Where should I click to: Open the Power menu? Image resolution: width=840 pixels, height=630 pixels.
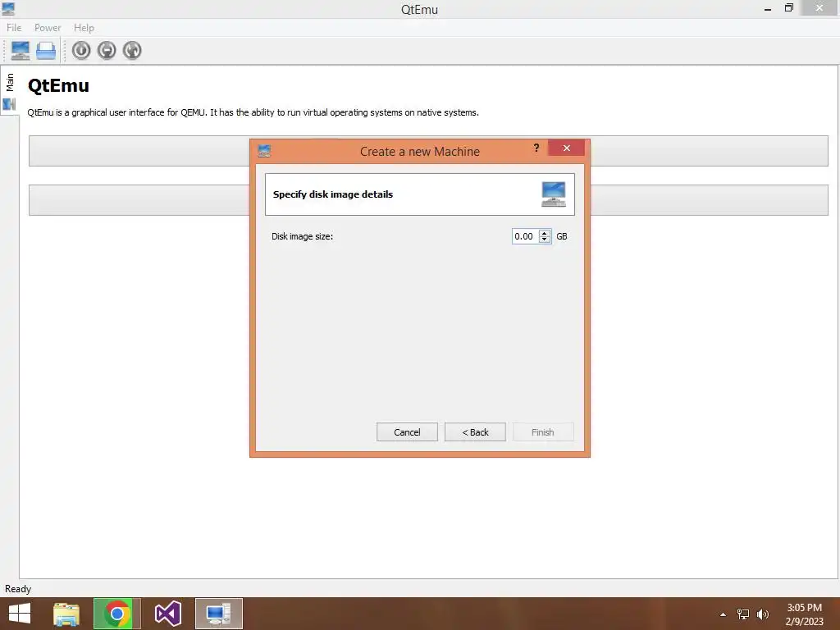(48, 27)
